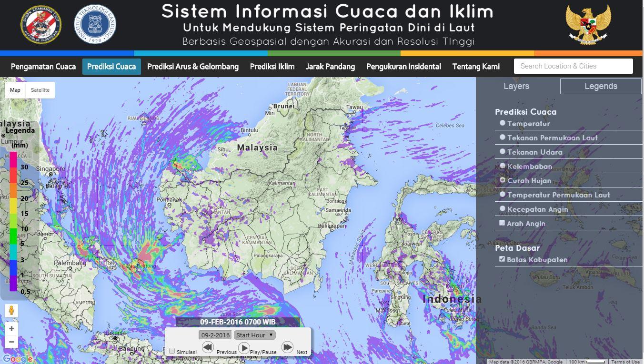Open Prediksi Arus & Gelombang menu
Viewport: 644px width, 364px height.
[193, 67]
